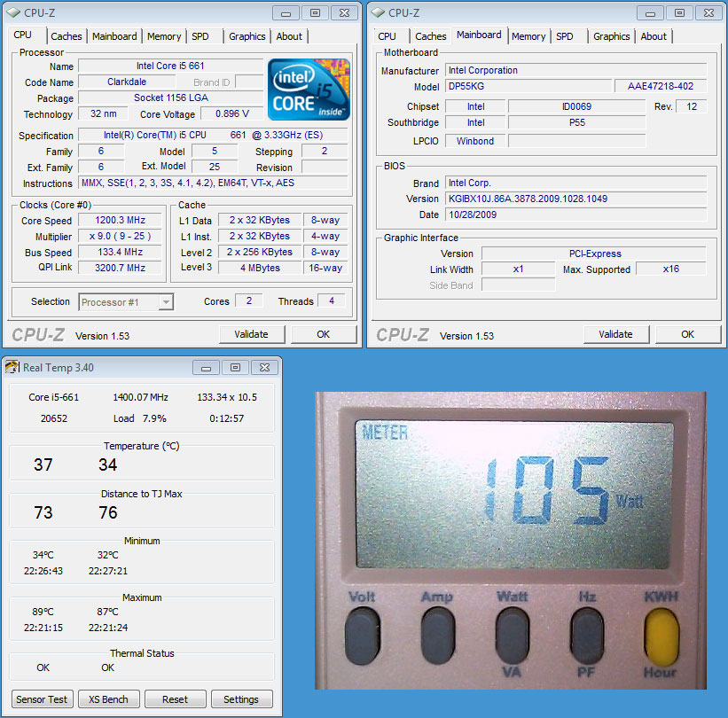
Task: Click Validate in the Mainboard CPU-Z window
Action: click(x=616, y=334)
